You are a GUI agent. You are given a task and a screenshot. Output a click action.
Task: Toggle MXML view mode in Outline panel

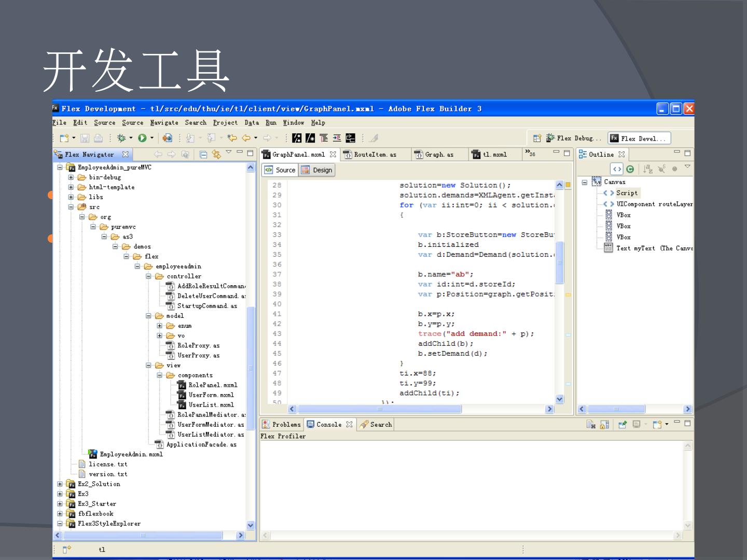[x=616, y=169]
